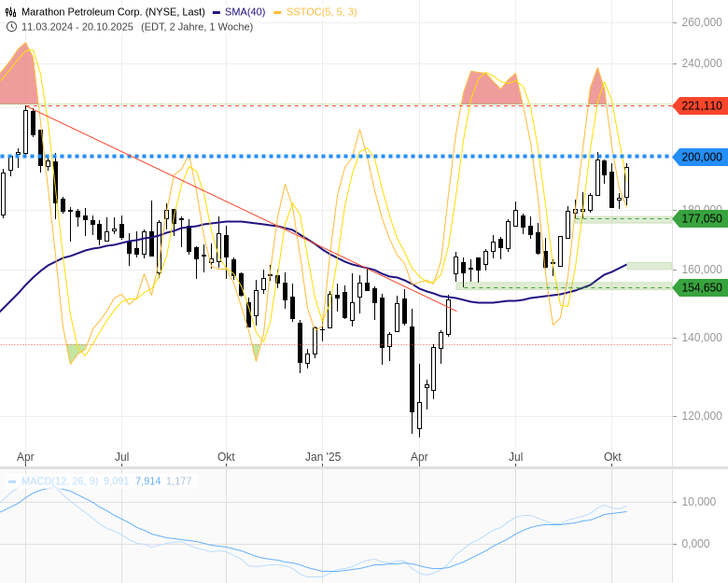Viewport: 728px width, 583px height.
Task: Click the MACD value 7,914
Action: click(148, 481)
